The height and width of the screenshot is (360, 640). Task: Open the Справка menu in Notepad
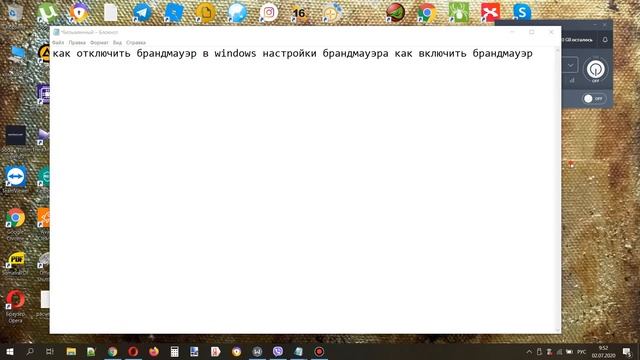pyautogui.click(x=136, y=42)
